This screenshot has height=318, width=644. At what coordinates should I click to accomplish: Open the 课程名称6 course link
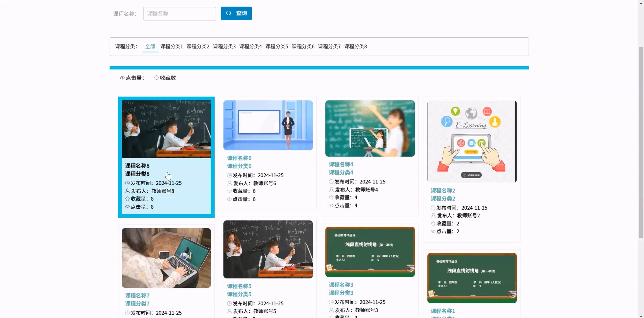[239, 158]
